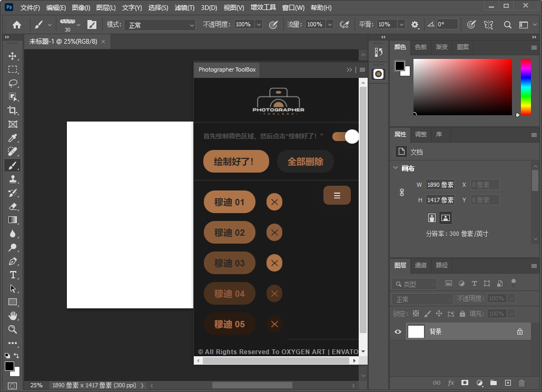
Task: Open the 模式 blend mode dropdown
Action: (x=160, y=25)
